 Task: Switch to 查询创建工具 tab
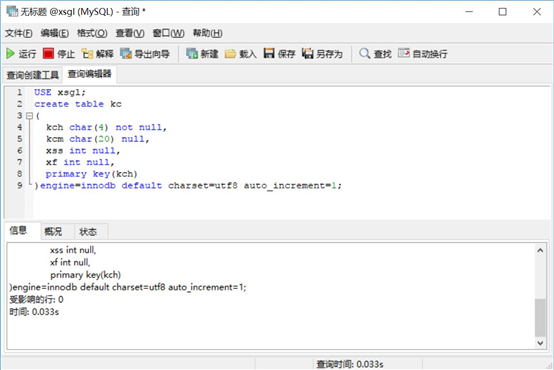(33, 75)
